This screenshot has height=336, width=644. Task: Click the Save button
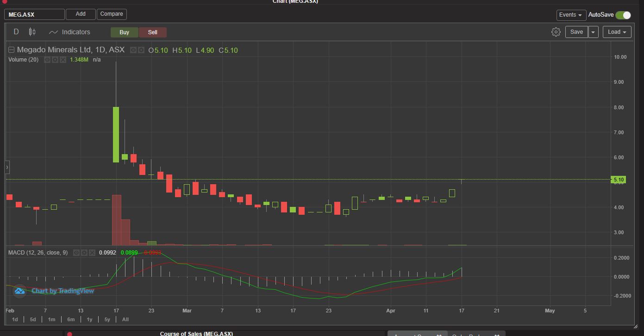pyautogui.click(x=576, y=32)
